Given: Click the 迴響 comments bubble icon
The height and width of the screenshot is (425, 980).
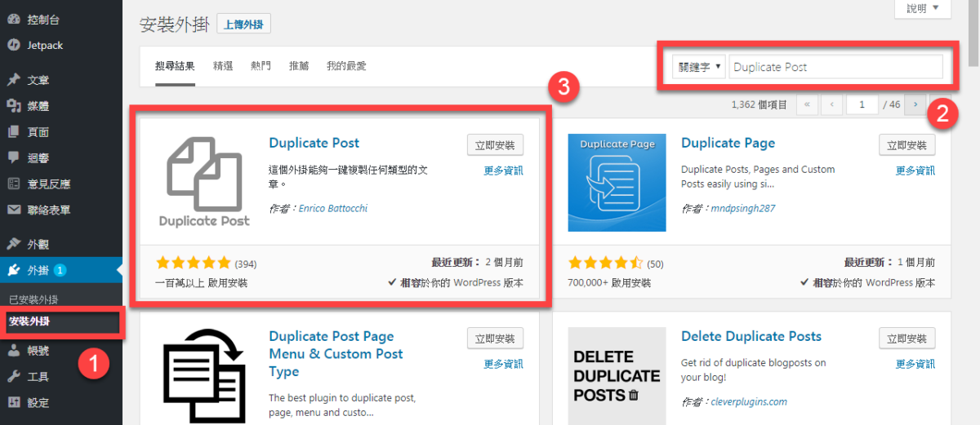Looking at the screenshot, I should point(14,157).
